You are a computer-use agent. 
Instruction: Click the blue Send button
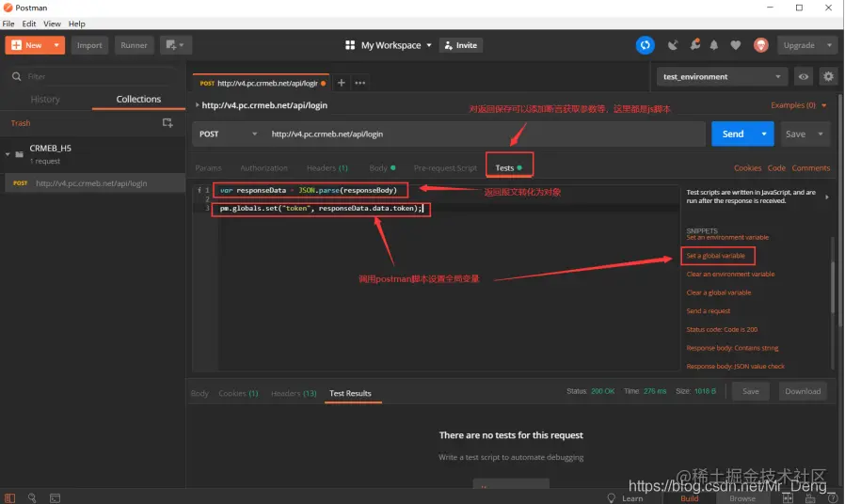tap(733, 134)
